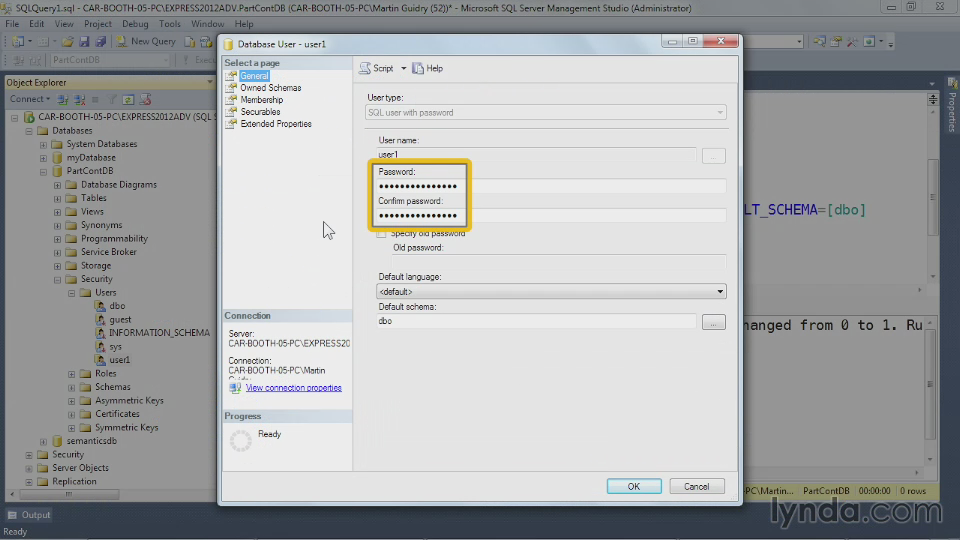Screen dimensions: 960x540
Task: Open the Edit menu
Action: 37,24
